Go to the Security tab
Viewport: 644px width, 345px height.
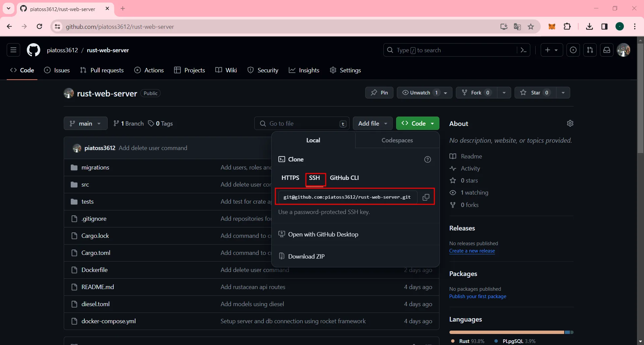(263, 70)
